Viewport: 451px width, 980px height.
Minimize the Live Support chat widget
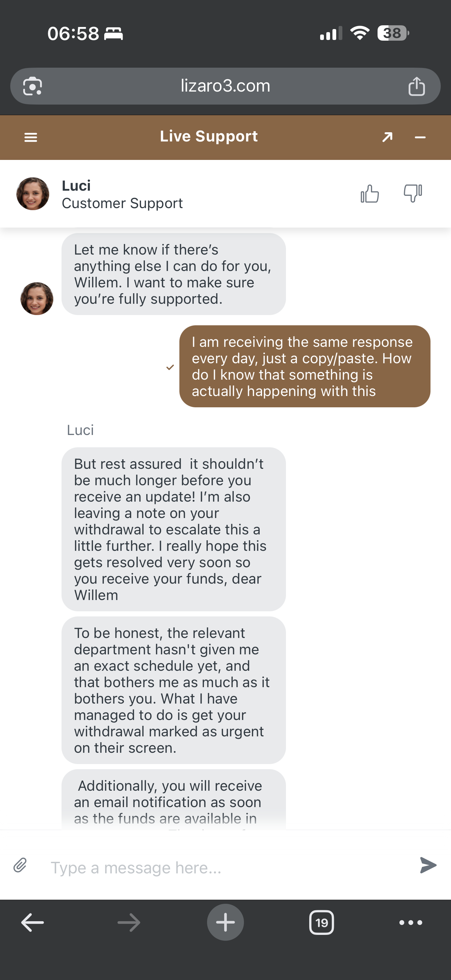tap(420, 137)
